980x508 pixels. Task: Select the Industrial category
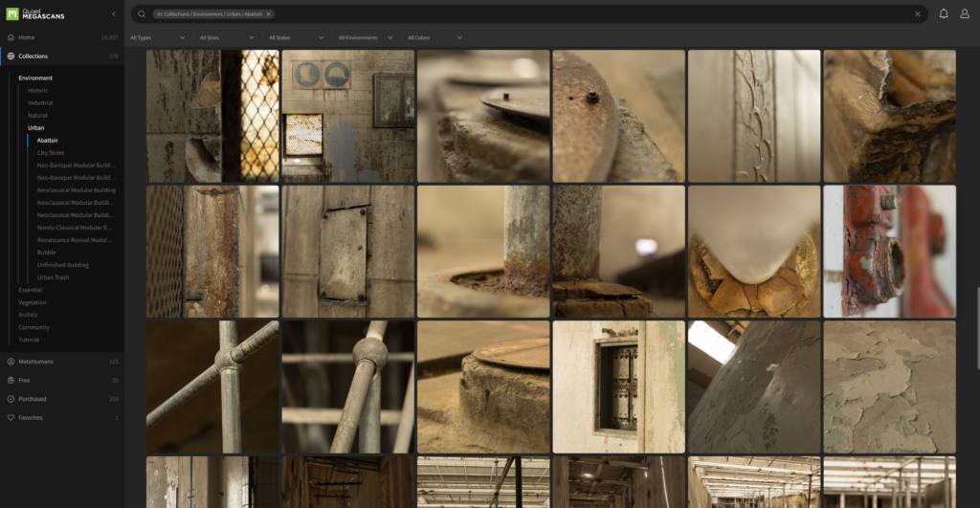pos(40,103)
